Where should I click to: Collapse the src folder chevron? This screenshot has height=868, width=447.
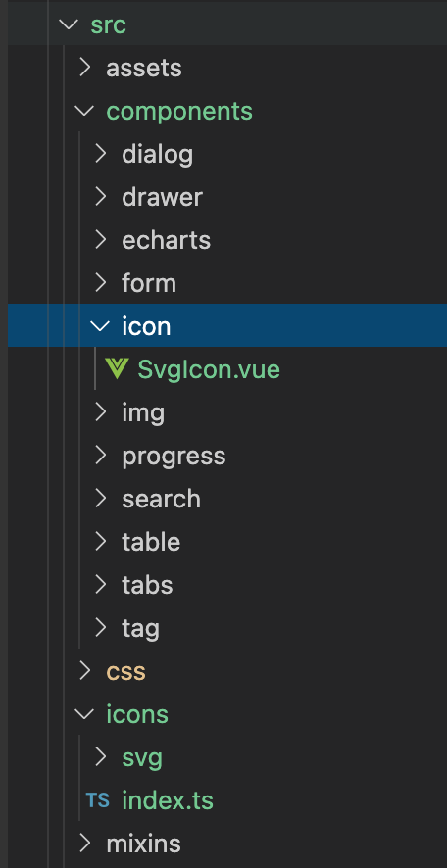[x=69, y=24]
